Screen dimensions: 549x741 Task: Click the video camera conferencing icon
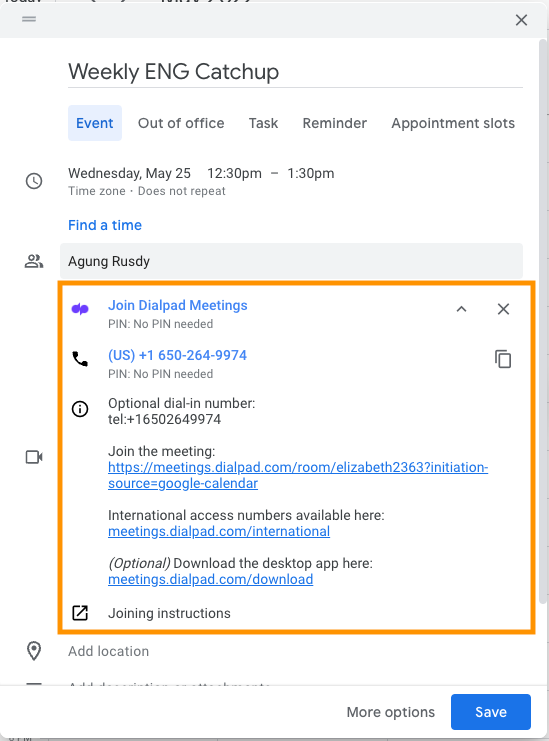click(x=34, y=457)
